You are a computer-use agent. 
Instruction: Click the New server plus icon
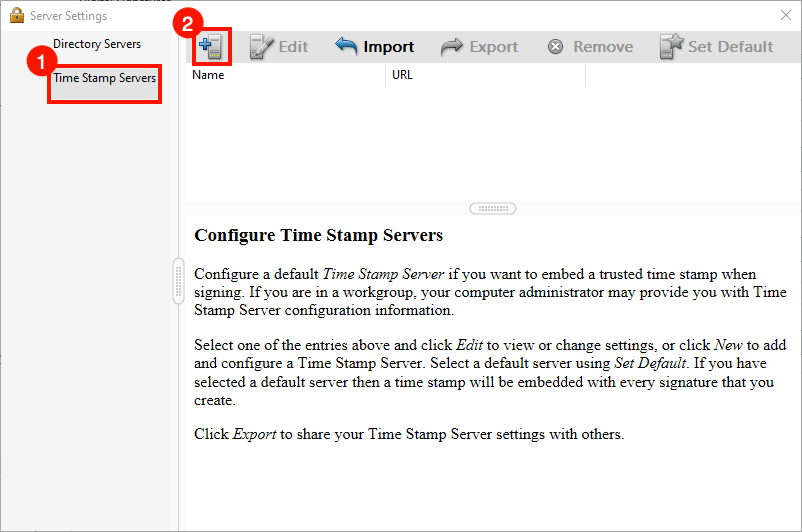[211, 46]
